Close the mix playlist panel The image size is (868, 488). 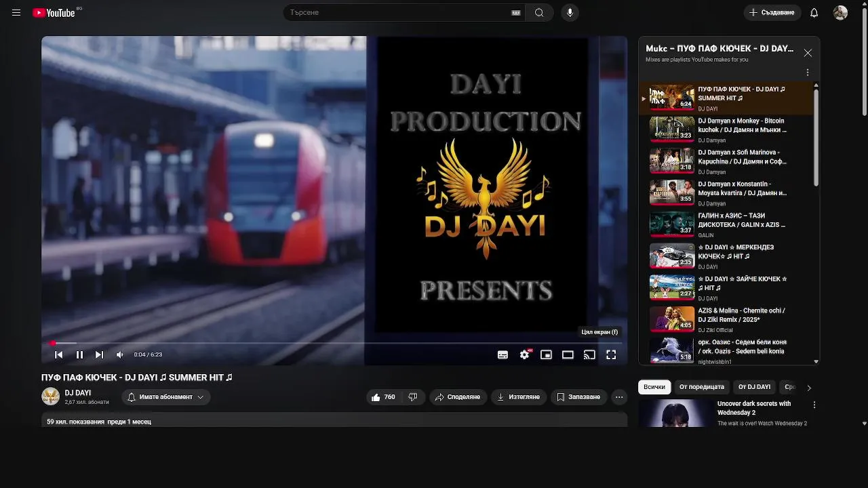(x=808, y=53)
